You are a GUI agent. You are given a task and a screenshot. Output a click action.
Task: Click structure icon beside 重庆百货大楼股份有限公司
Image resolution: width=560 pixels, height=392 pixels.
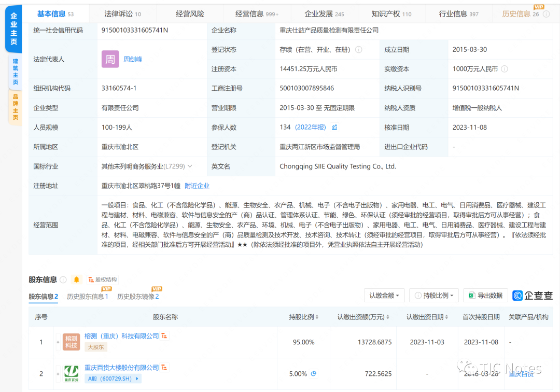[x=164, y=367]
